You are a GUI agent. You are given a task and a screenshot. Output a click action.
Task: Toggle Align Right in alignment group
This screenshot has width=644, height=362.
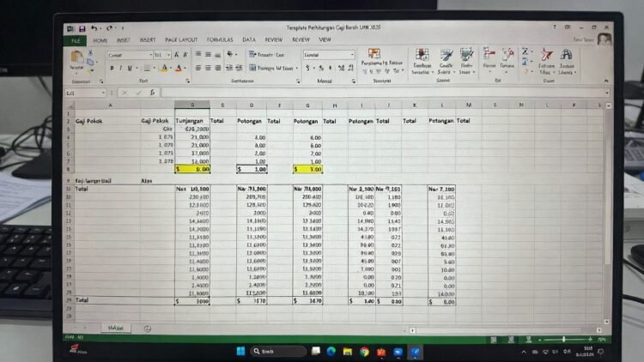218,68
